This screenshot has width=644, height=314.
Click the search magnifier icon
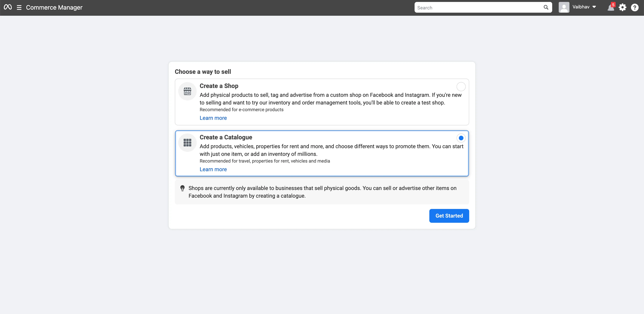click(x=546, y=7)
